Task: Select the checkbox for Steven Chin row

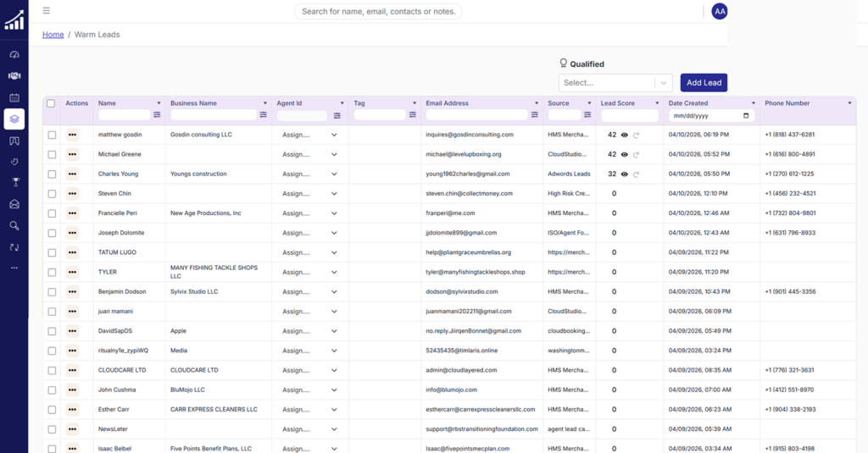Action: (52, 194)
